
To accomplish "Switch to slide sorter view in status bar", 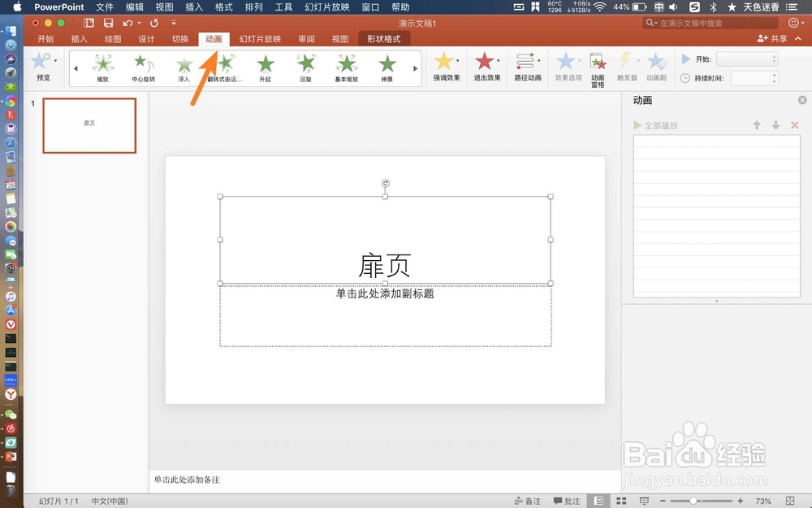I will (621, 501).
